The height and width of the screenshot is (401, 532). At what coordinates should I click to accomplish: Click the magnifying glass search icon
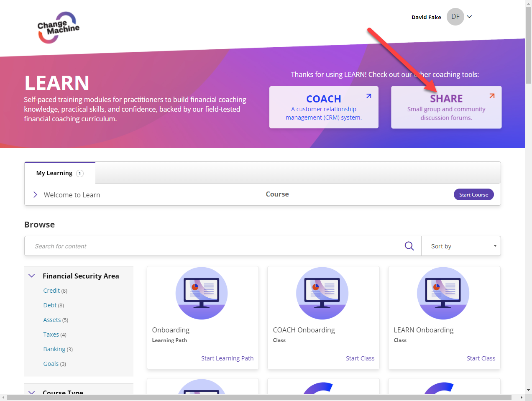pos(409,246)
